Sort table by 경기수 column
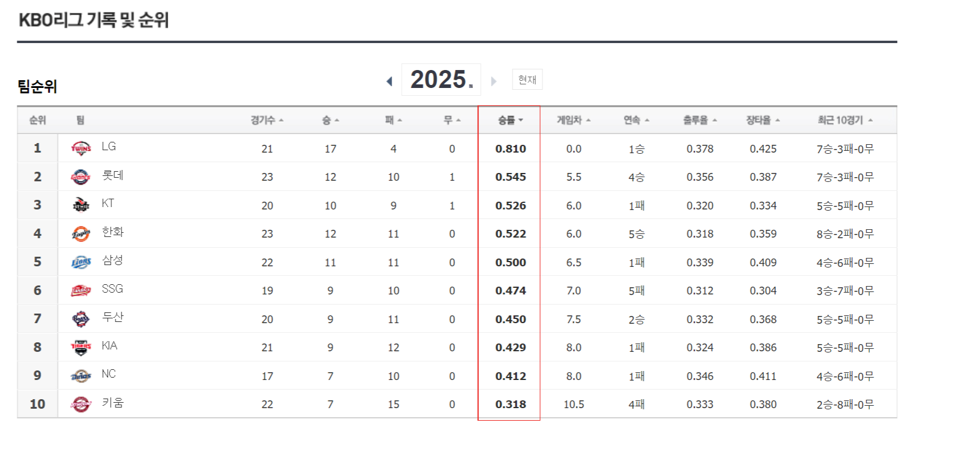The width and height of the screenshot is (980, 456). tap(267, 120)
